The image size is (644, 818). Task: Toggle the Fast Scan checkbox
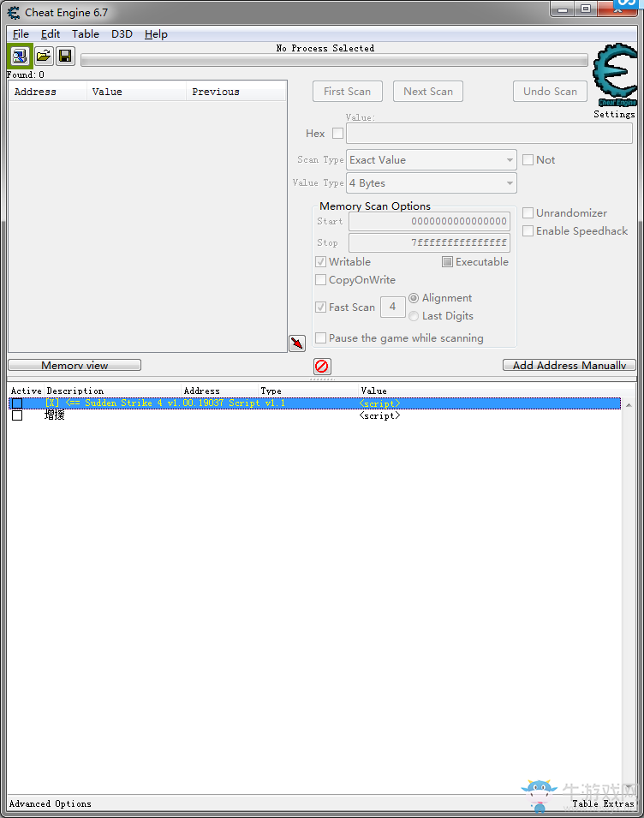320,307
